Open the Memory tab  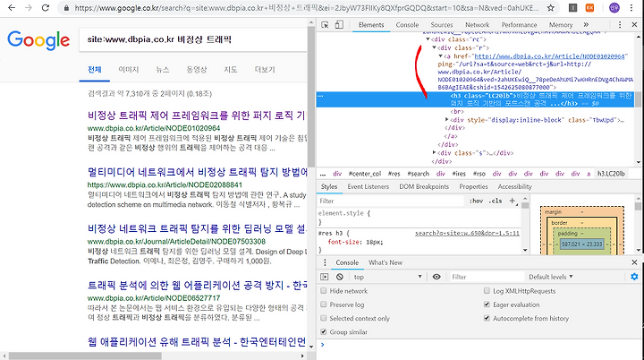point(560,25)
